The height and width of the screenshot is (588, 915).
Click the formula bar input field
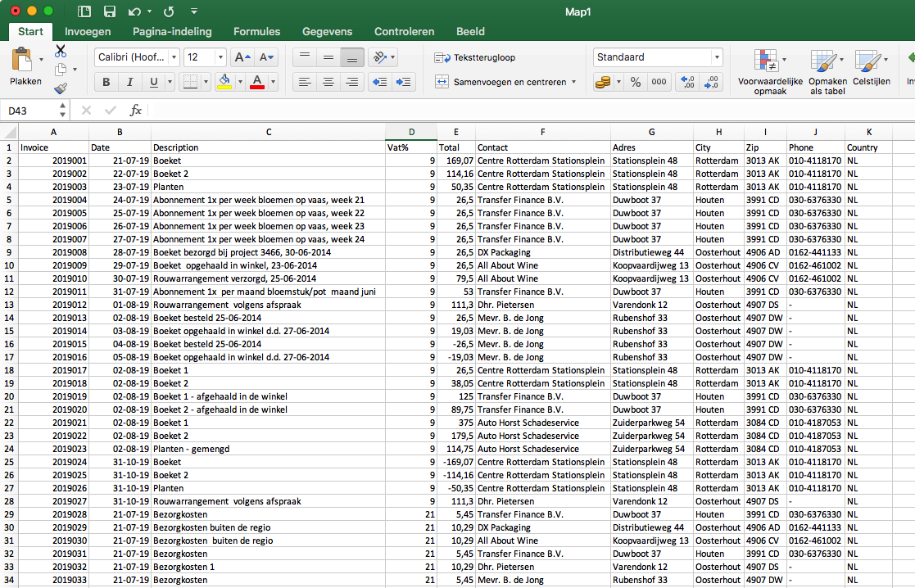tap(531, 111)
